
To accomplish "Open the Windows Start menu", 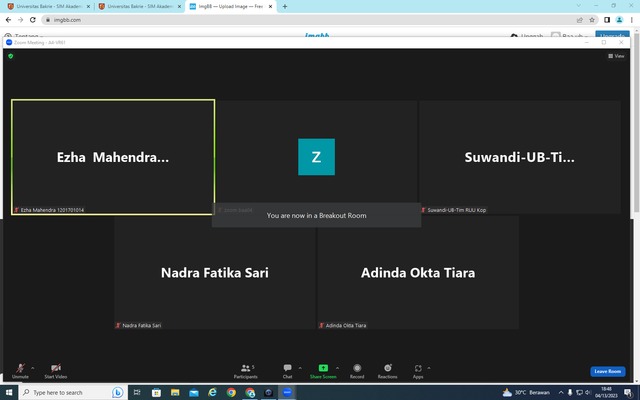I will pos(9,392).
